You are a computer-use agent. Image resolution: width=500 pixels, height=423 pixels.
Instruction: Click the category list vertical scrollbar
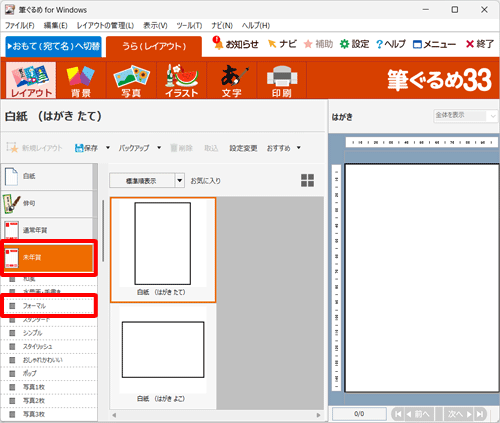[x=103, y=231]
